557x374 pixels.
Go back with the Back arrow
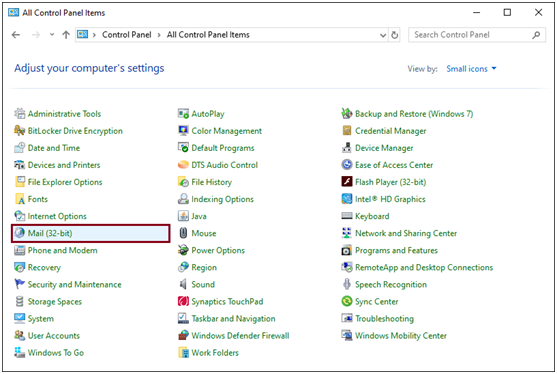pos(16,34)
